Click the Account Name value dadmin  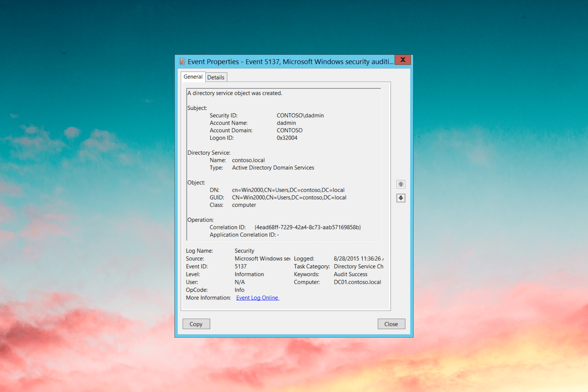coord(286,123)
